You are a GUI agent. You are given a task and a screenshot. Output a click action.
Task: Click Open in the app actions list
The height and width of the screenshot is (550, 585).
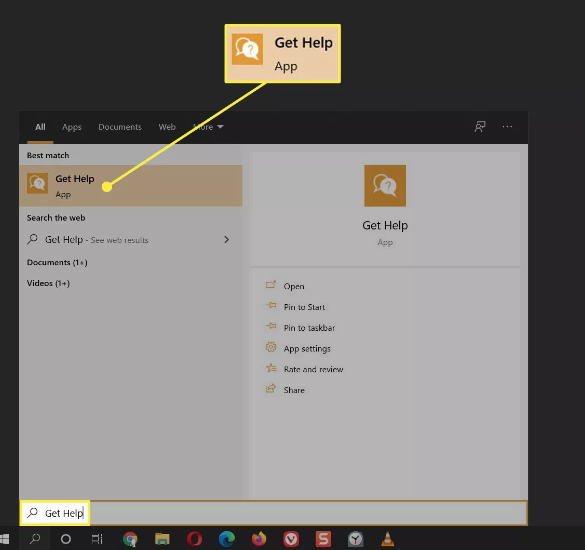294,286
